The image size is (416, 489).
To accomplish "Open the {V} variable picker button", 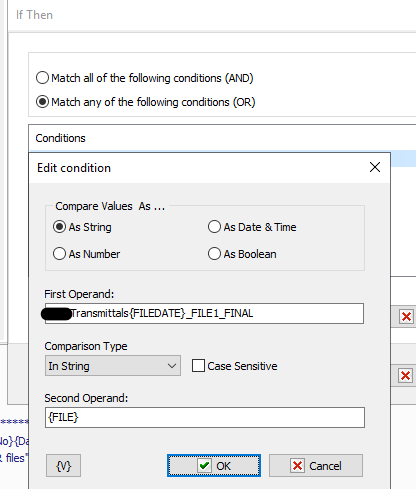I will (63, 466).
